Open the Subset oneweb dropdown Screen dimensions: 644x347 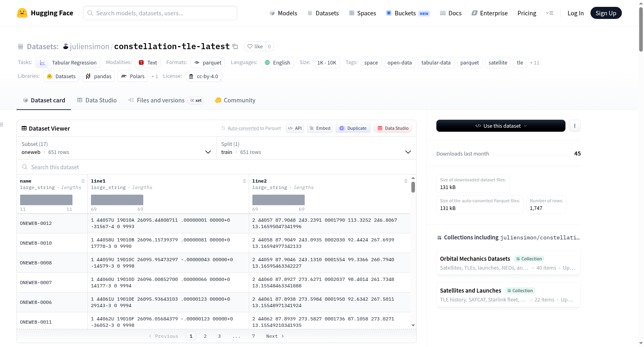click(x=116, y=148)
